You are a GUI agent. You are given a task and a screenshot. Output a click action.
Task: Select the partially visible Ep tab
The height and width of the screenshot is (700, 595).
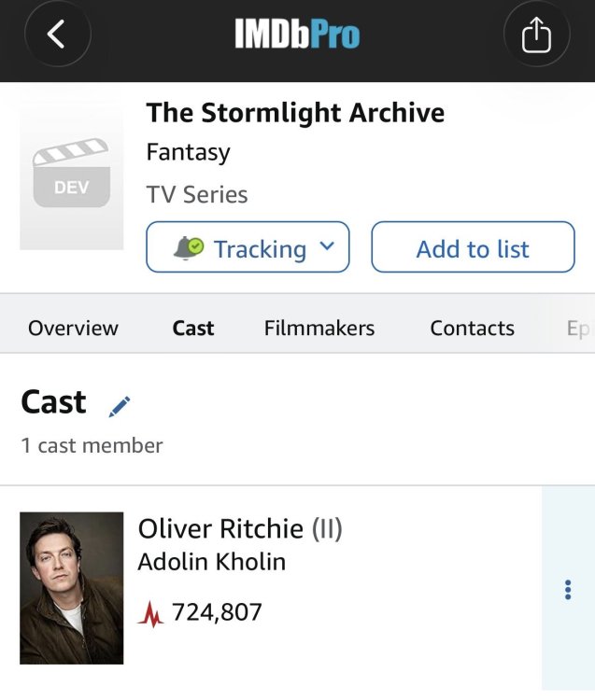click(578, 329)
